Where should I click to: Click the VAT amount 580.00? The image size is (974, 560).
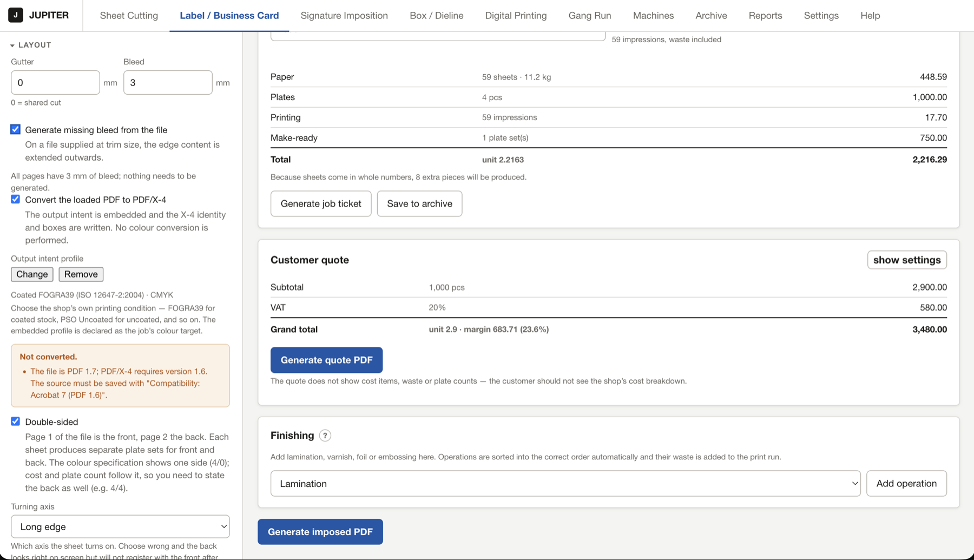933,307
